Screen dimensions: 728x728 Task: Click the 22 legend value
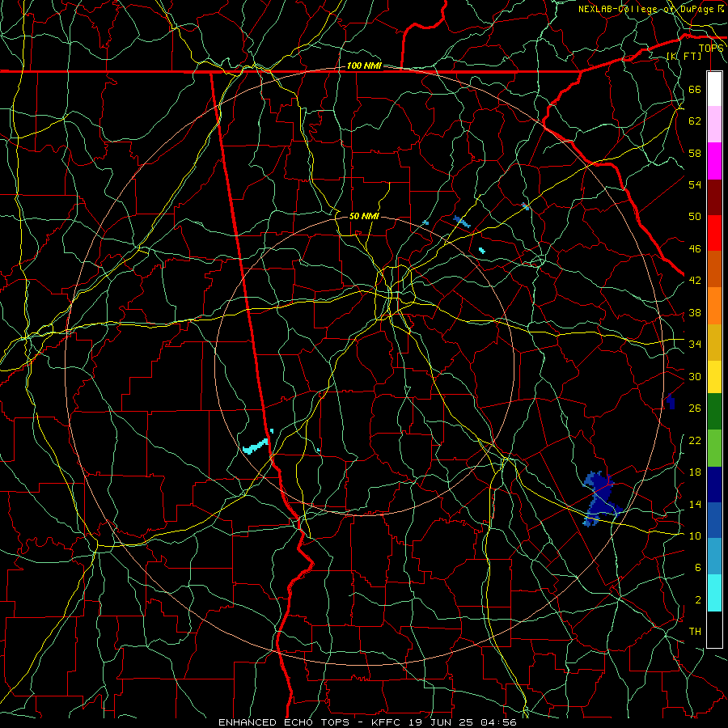pos(695,441)
